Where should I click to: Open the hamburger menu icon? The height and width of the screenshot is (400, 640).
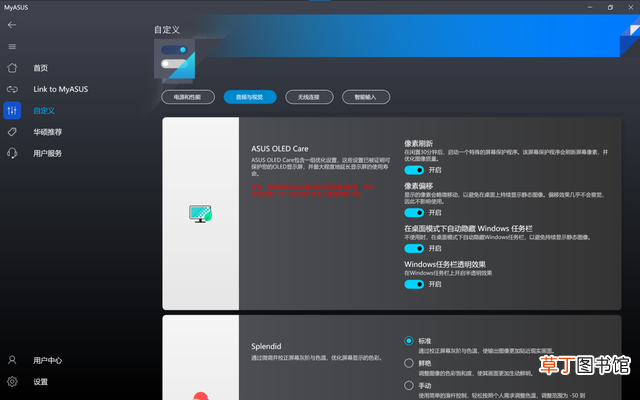point(12,47)
